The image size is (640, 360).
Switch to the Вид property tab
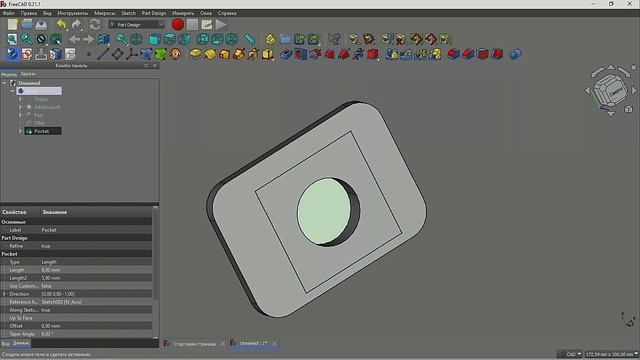[x=5, y=343]
